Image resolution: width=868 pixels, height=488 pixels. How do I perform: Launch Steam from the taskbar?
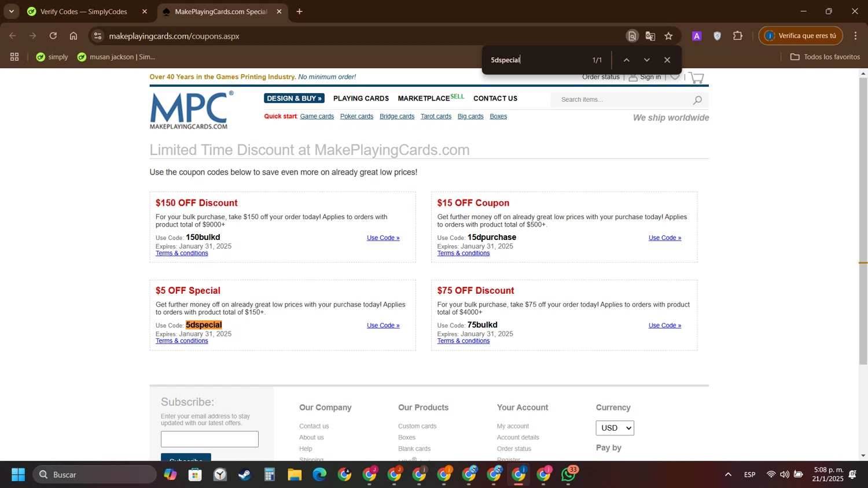click(245, 475)
